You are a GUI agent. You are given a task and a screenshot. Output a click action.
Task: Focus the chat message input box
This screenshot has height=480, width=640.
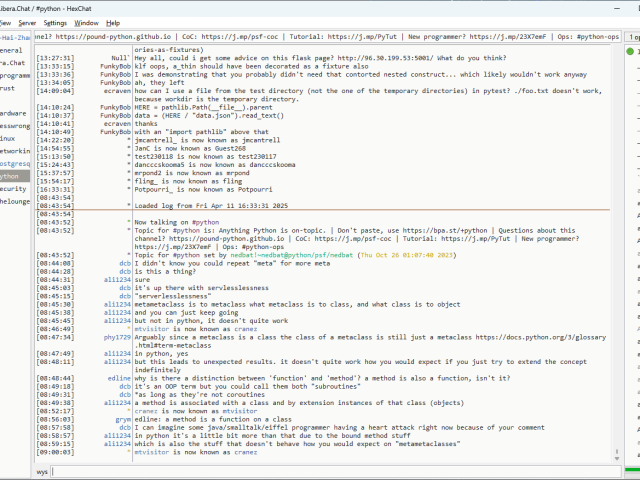click(x=330, y=470)
